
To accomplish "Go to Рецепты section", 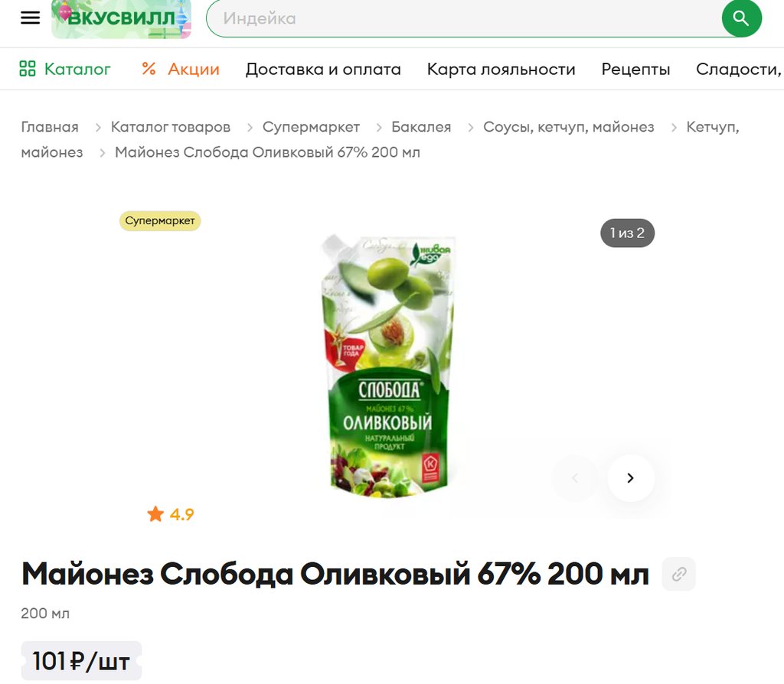I will click(635, 69).
